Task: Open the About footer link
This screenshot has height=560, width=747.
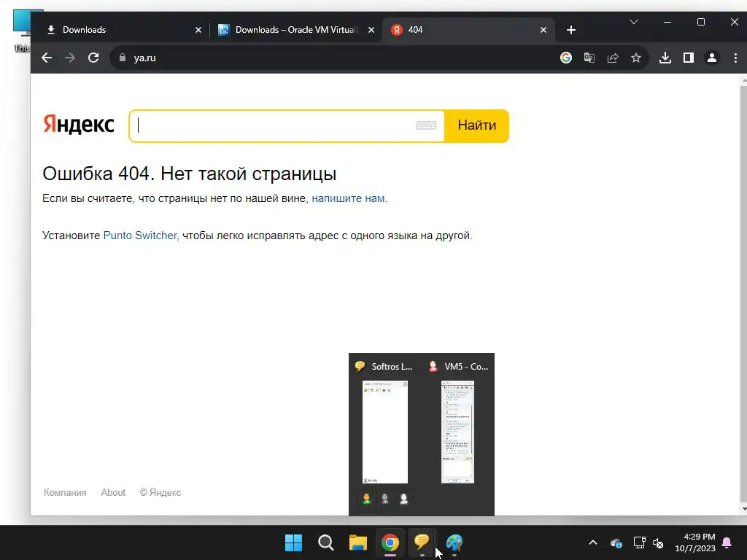Action: [113, 492]
